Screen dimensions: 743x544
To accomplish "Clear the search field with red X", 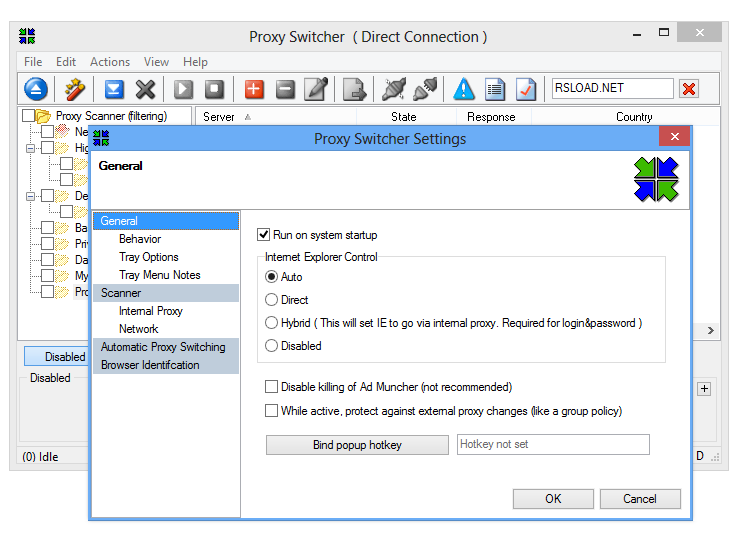I will (x=689, y=89).
